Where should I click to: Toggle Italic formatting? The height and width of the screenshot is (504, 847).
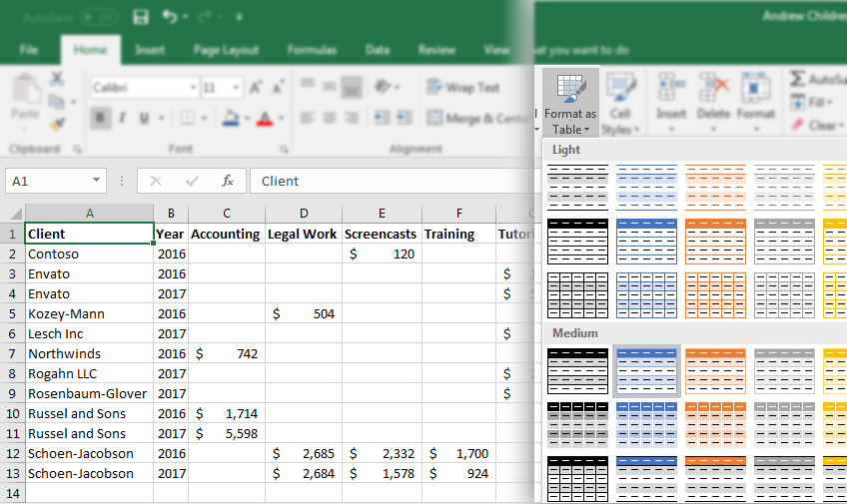[123, 118]
